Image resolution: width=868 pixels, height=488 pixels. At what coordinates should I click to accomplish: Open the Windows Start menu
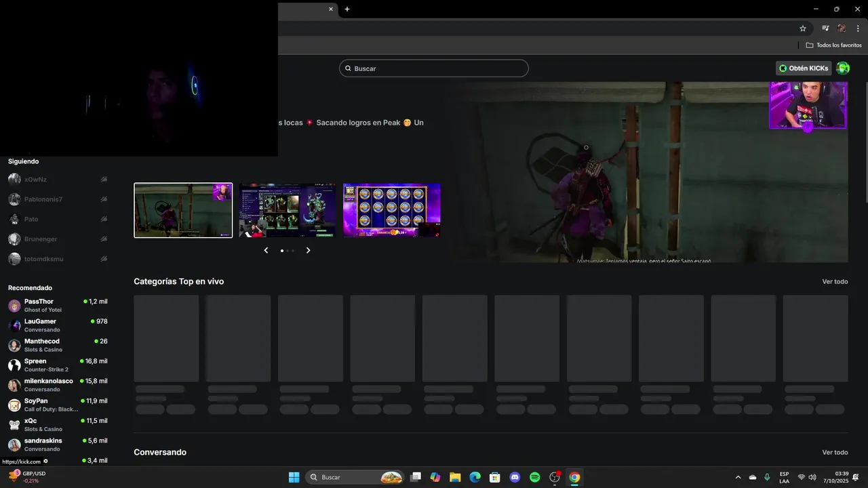294,477
